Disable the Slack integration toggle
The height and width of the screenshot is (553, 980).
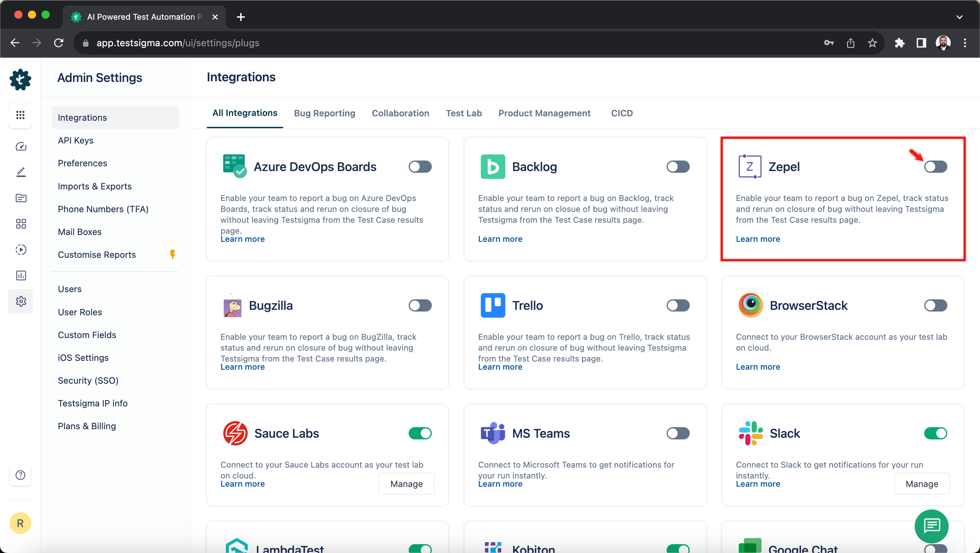click(935, 433)
